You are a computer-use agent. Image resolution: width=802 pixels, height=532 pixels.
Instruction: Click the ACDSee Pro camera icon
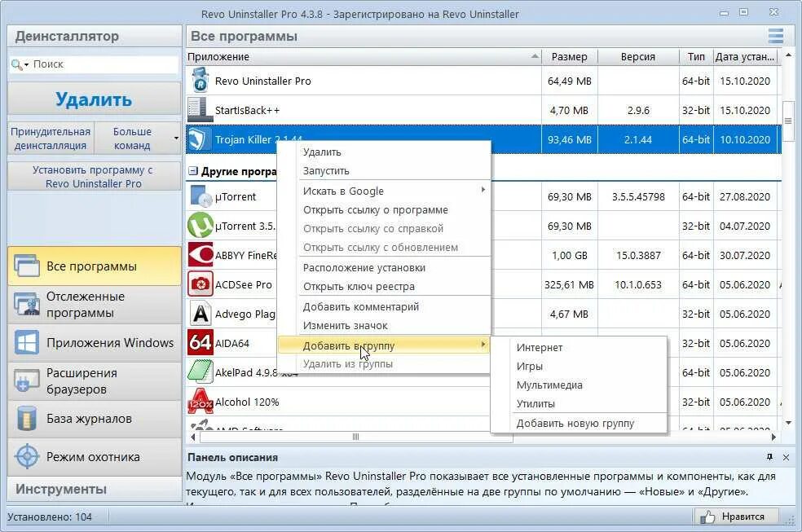pos(200,284)
